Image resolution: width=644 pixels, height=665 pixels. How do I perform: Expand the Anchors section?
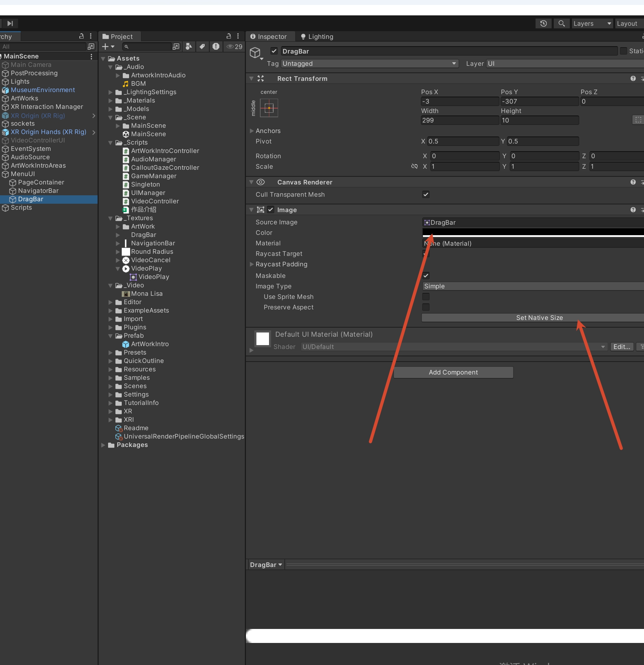(252, 131)
